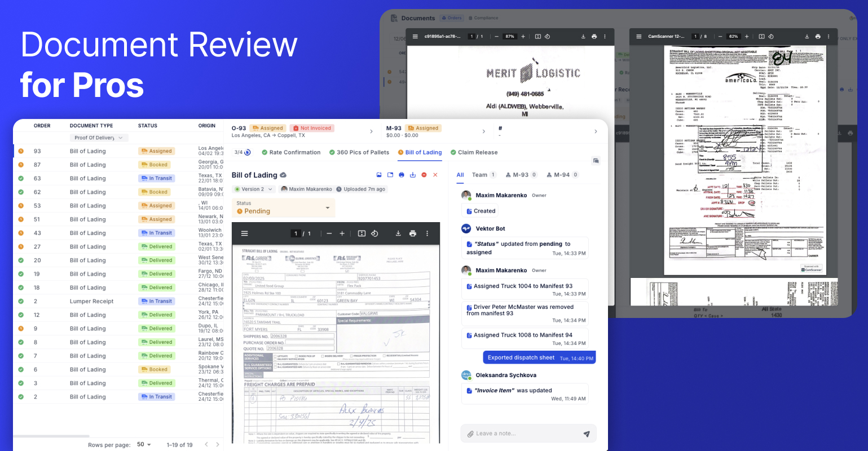Viewport: 868px width, 451px height.
Task: Select the Bill of Lading document tab
Action: coord(420,152)
